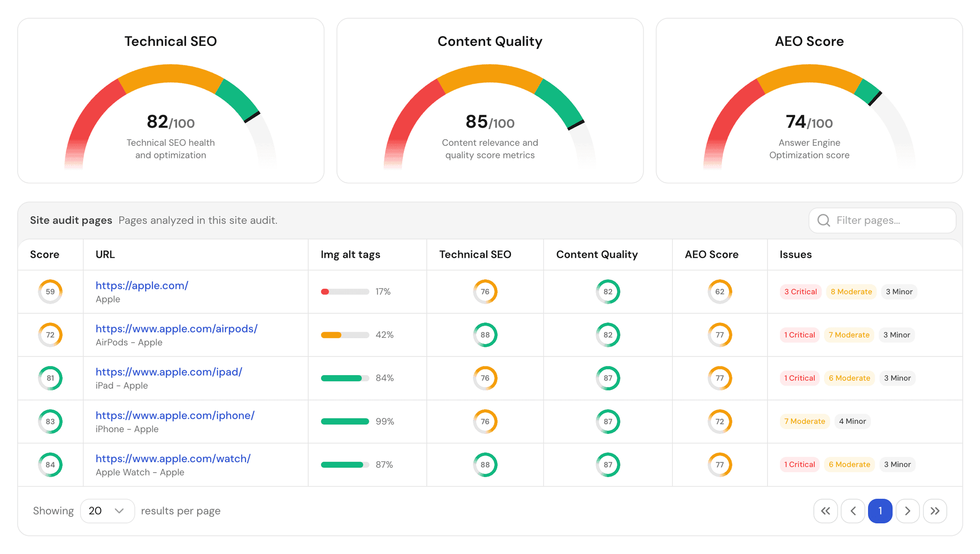Screen dimensions: 980x554
Task: Click the Score column header
Action: [x=45, y=255]
